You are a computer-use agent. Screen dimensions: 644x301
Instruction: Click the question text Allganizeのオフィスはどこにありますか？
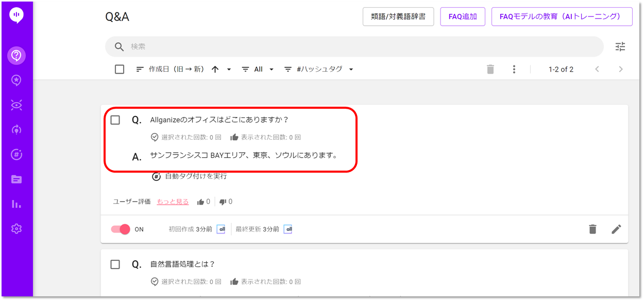[x=219, y=120]
